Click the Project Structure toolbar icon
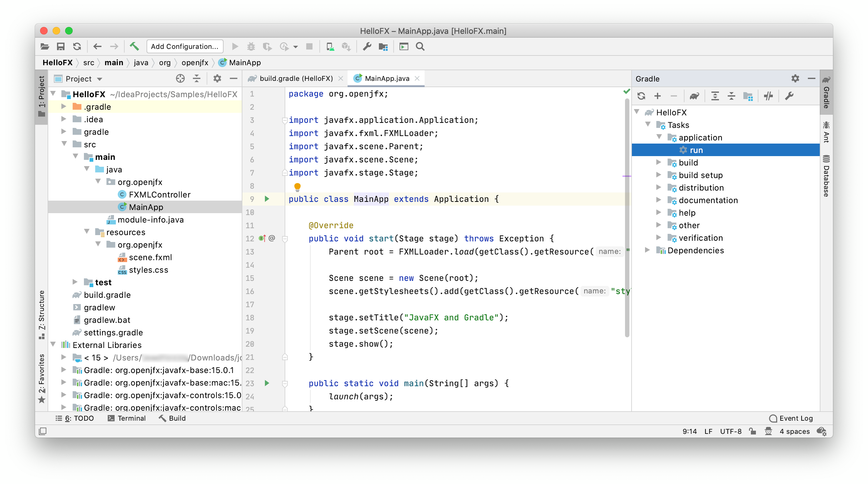 pos(383,46)
